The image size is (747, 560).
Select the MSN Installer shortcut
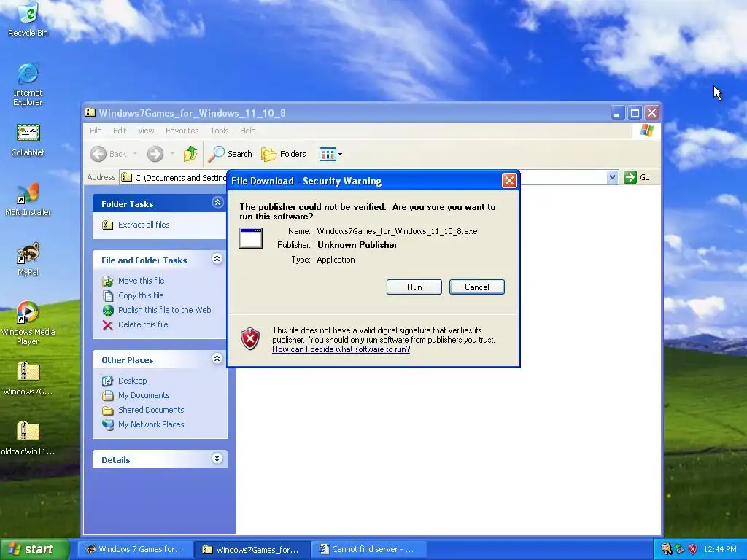pyautogui.click(x=28, y=200)
